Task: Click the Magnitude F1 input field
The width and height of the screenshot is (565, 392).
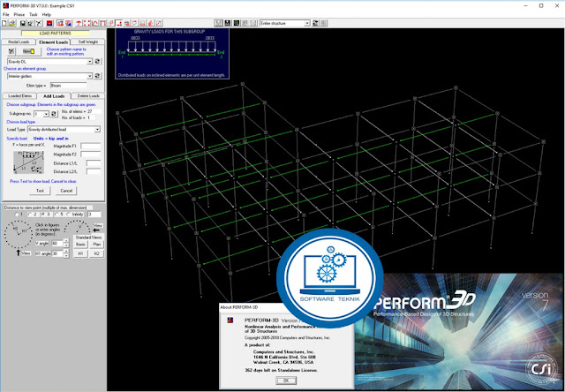Action: [x=90, y=146]
